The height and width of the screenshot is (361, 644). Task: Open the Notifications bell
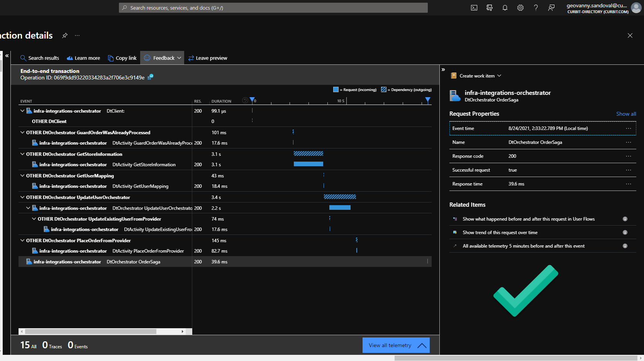tap(505, 7)
